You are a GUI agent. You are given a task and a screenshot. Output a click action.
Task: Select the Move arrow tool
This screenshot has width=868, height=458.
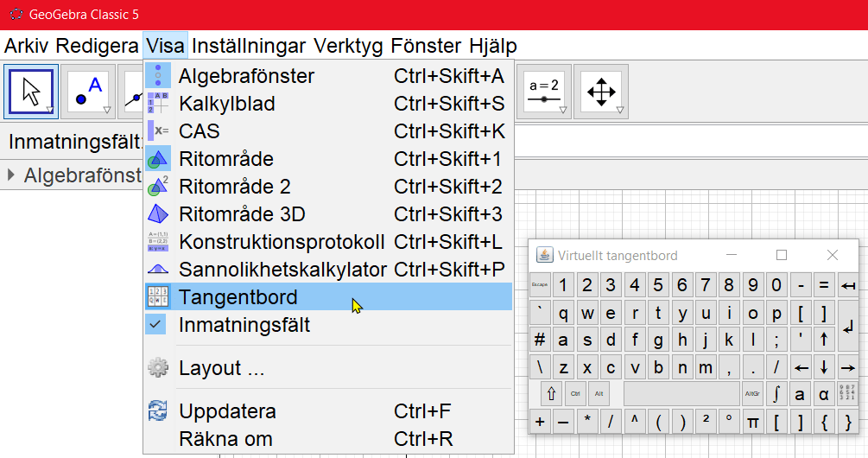pyautogui.click(x=31, y=91)
